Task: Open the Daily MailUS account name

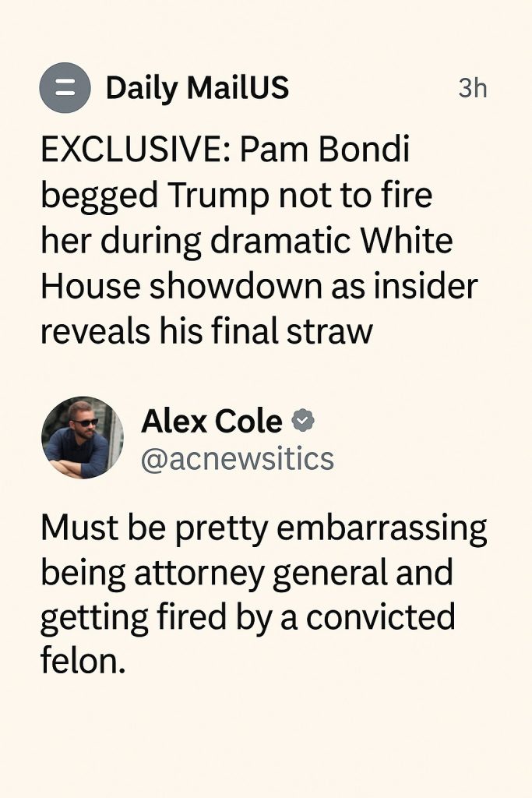Action: click(197, 88)
